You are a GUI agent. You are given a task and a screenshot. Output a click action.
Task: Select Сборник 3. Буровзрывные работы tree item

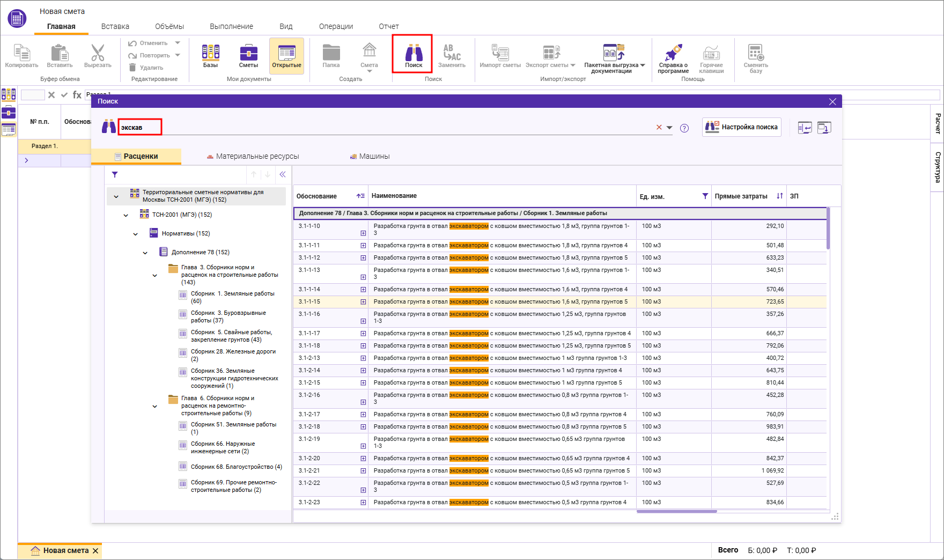(228, 316)
